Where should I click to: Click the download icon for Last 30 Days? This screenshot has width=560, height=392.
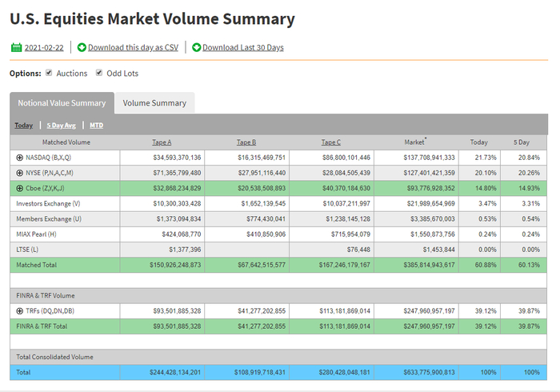click(196, 48)
